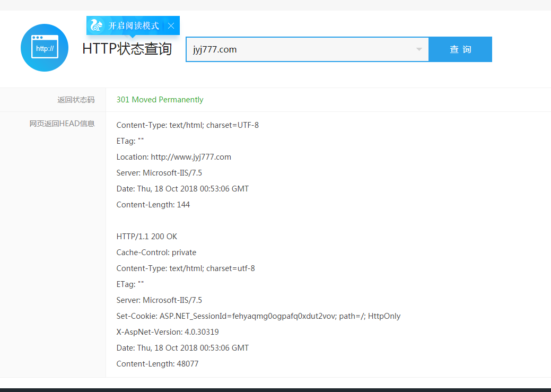Viewport: 551px width, 392px height.
Task: Click the HTTP/1.1 200 OK line
Action: tap(146, 237)
